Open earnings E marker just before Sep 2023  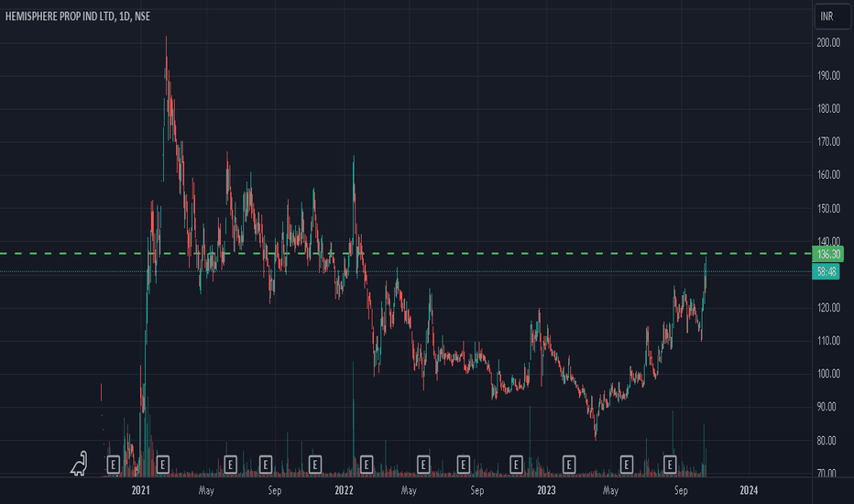pos(670,465)
